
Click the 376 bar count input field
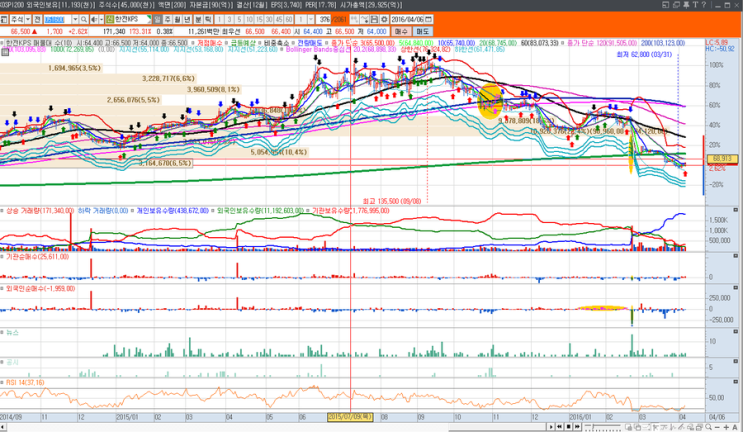pyautogui.click(x=324, y=19)
